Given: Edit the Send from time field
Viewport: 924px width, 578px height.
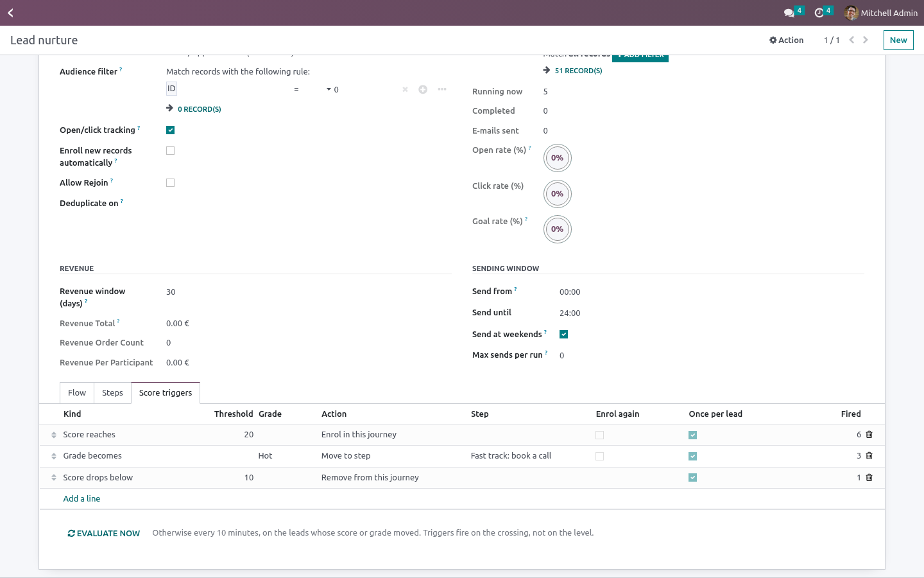Looking at the screenshot, I should [711, 292].
